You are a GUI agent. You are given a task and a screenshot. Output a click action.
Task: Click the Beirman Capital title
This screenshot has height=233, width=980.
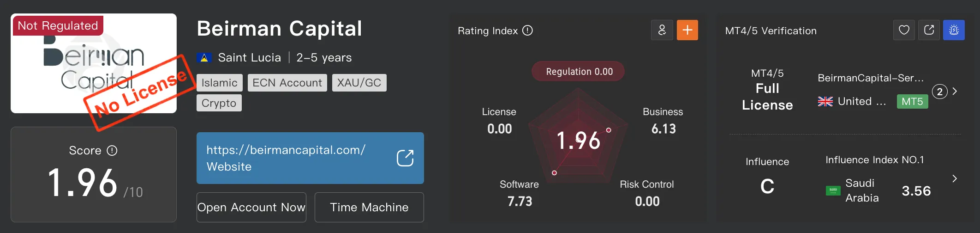click(x=280, y=29)
